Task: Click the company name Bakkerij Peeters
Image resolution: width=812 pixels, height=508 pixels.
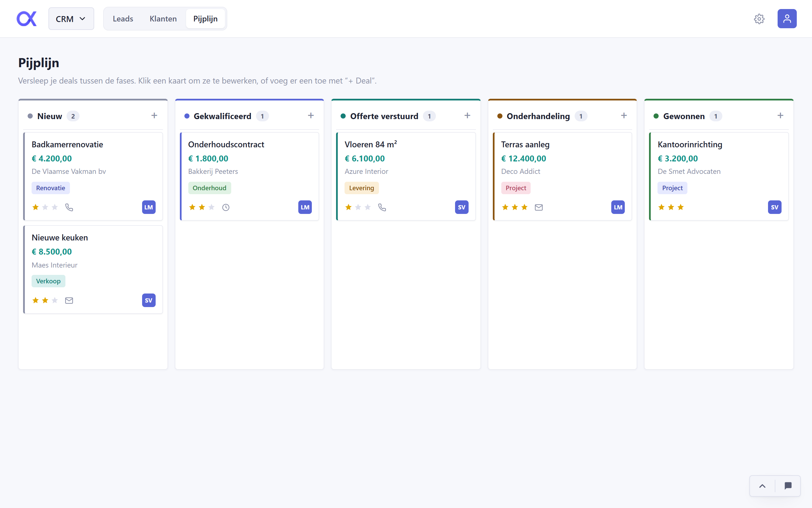Action: (213, 171)
